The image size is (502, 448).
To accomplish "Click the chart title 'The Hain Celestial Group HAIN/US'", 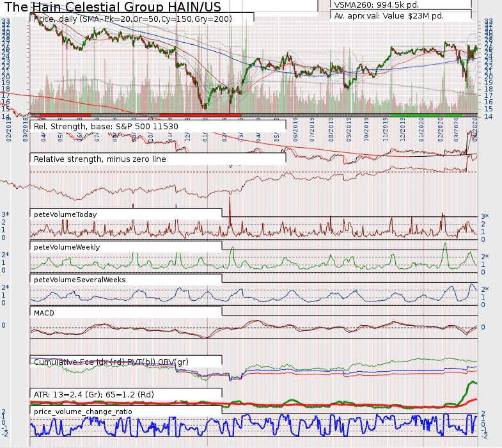I will pos(113,7).
